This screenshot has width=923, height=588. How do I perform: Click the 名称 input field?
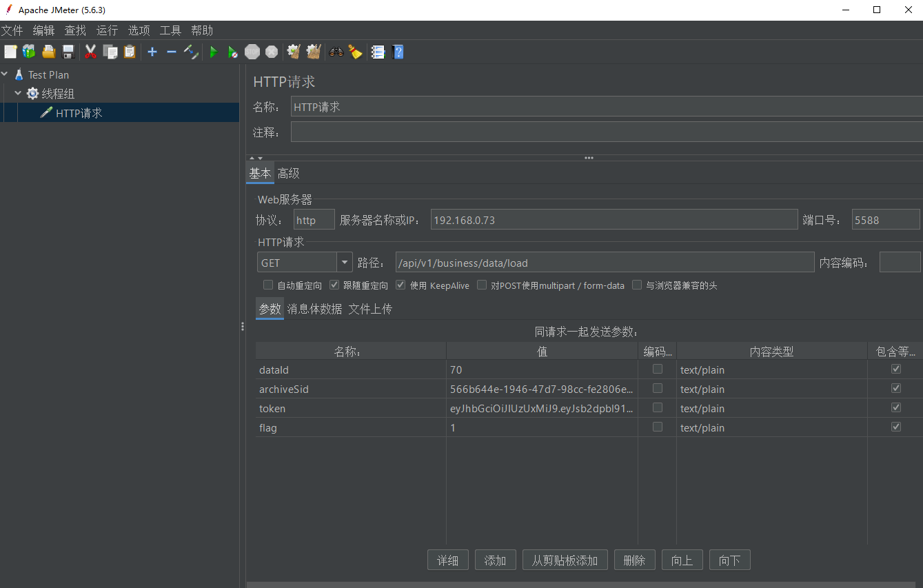[607, 107]
